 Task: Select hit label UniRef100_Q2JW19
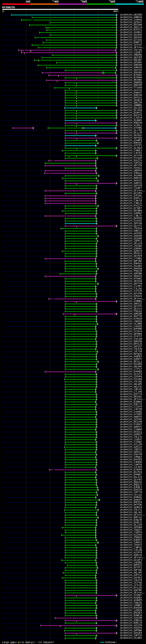(x=131, y=148)
